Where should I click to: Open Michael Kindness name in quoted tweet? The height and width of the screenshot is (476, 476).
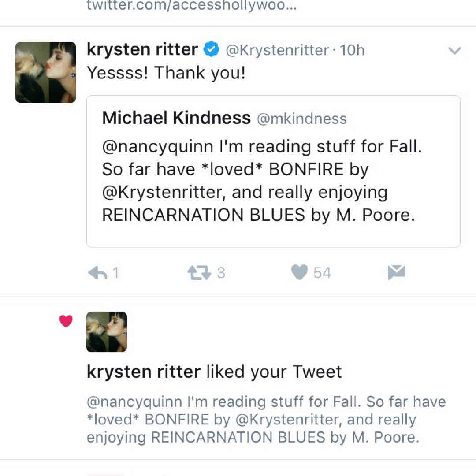[176, 118]
